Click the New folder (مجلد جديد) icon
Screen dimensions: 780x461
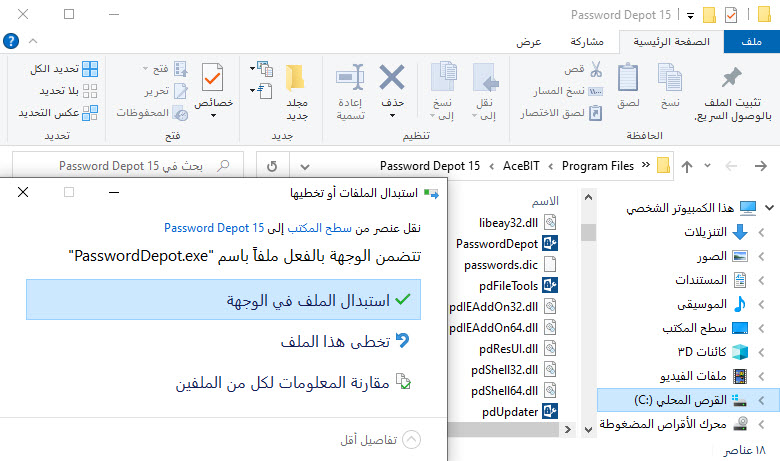pos(295,78)
